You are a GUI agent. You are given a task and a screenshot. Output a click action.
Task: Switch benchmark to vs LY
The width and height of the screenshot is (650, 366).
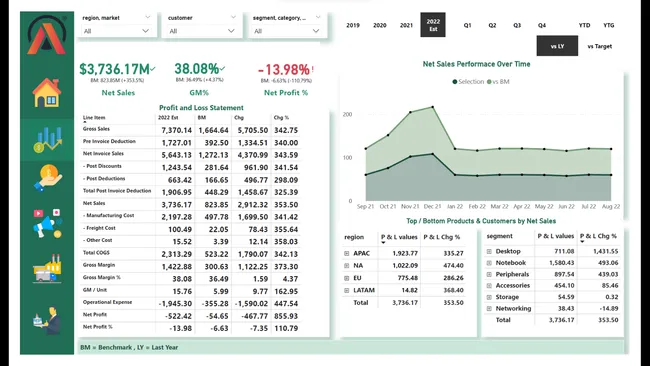pyautogui.click(x=557, y=46)
